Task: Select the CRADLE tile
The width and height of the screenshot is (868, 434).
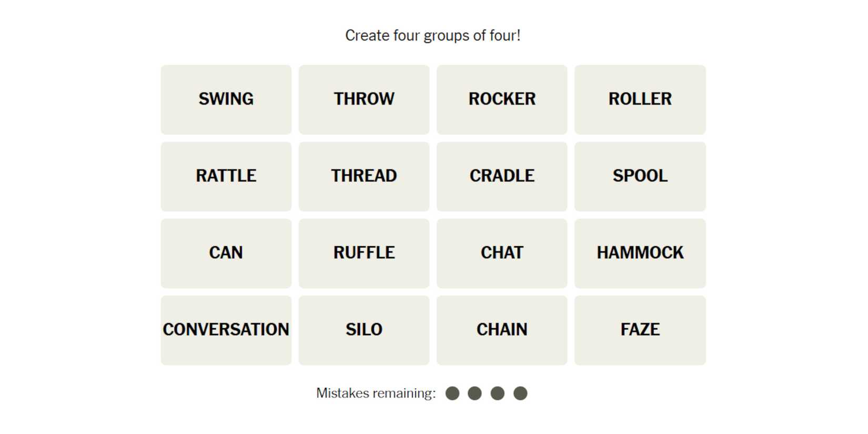Action: [x=502, y=176]
